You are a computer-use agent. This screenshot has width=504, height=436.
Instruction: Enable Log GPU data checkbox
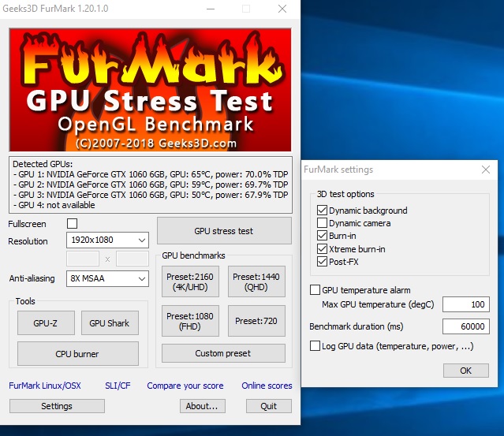click(315, 346)
